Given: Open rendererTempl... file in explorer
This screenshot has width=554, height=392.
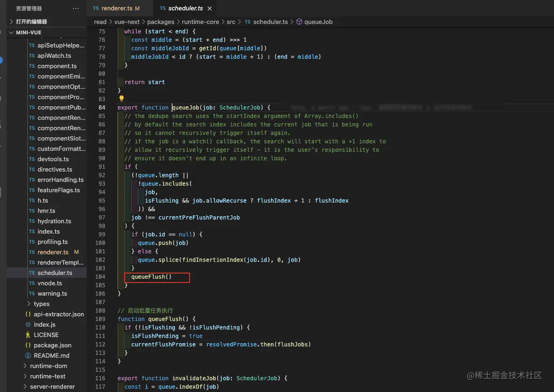Looking at the screenshot, I should pos(60,262).
